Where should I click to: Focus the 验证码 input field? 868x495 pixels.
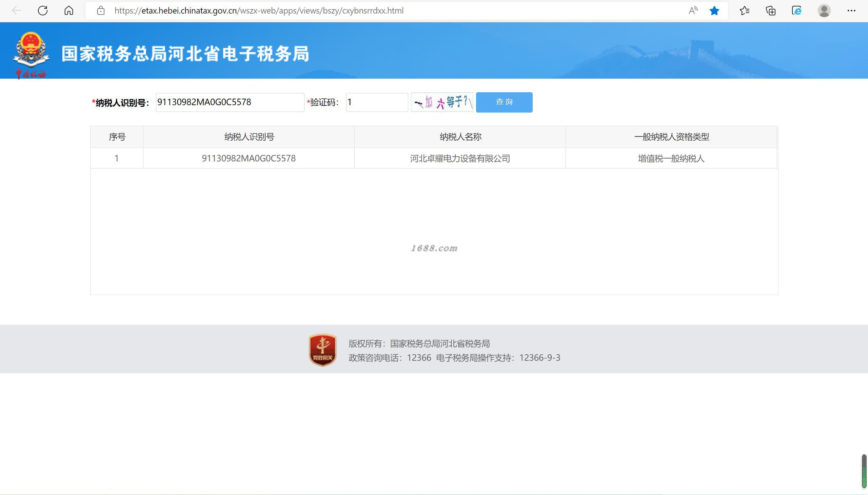377,102
